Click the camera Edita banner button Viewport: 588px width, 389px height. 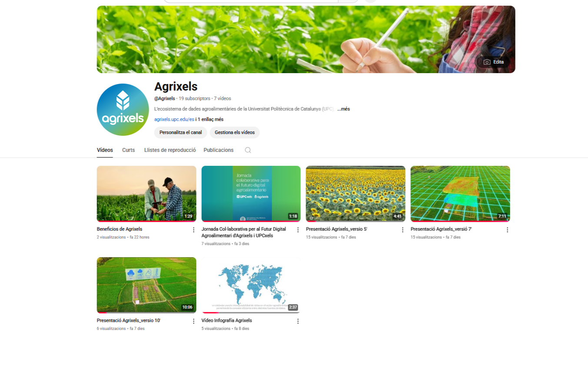(493, 62)
